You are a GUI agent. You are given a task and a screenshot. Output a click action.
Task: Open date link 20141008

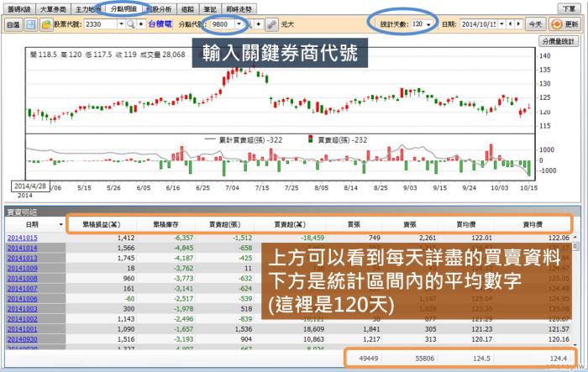(x=22, y=278)
